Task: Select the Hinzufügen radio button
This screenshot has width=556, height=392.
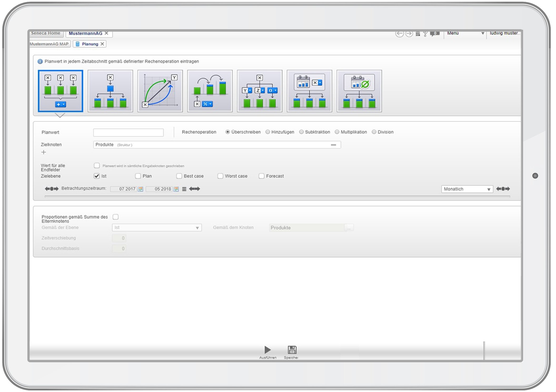Action: [x=268, y=132]
